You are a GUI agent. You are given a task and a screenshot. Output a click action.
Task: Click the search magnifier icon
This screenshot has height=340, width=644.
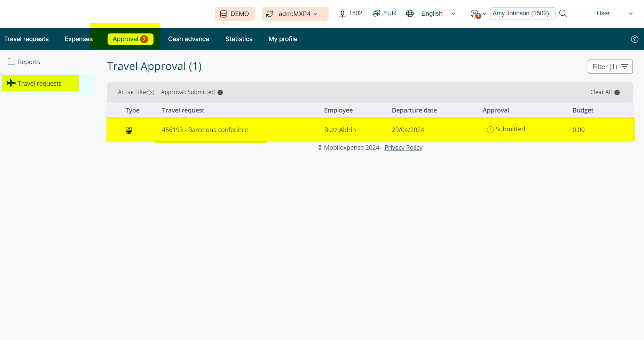[x=563, y=14]
